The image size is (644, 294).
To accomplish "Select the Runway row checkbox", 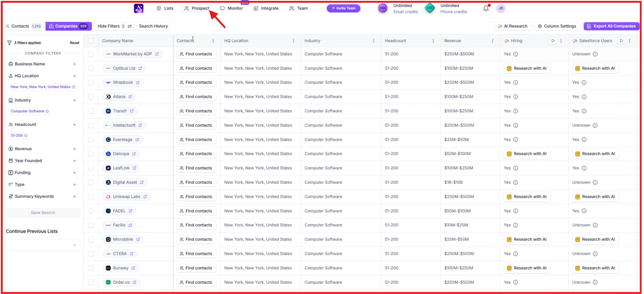I will [91, 268].
